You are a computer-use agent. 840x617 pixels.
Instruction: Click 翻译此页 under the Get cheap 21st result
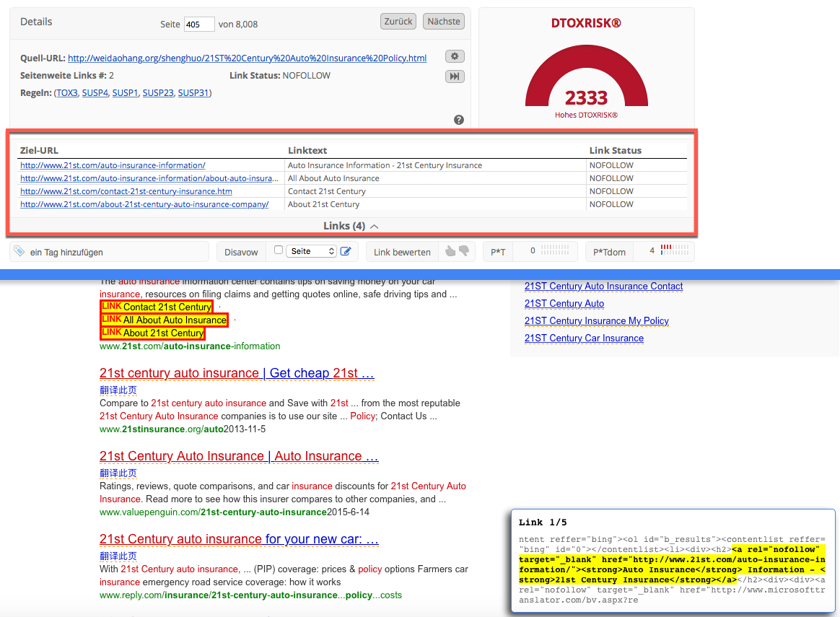tap(118, 390)
